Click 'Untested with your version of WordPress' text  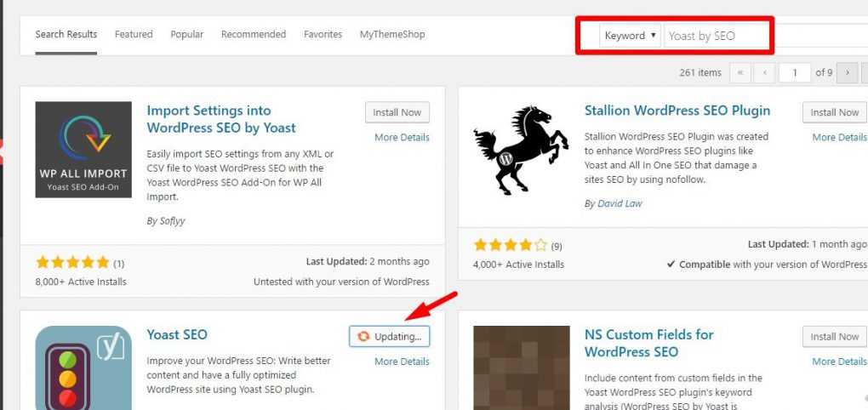[x=341, y=282]
